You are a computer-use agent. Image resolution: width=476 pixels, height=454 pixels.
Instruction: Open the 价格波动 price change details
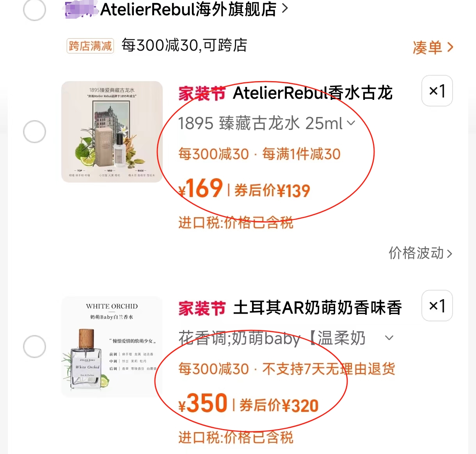[420, 253]
